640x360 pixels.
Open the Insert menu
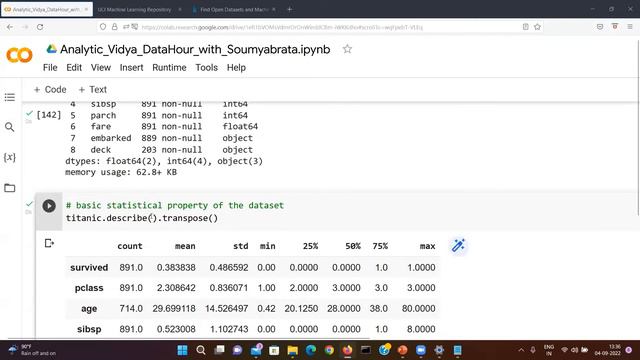131,68
